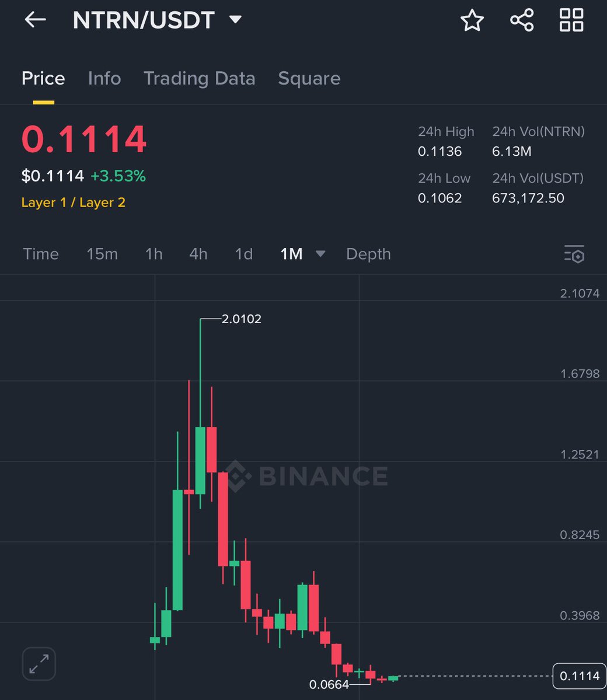Tap the 2.1074 axis label
The height and width of the screenshot is (700, 607).
click(580, 293)
